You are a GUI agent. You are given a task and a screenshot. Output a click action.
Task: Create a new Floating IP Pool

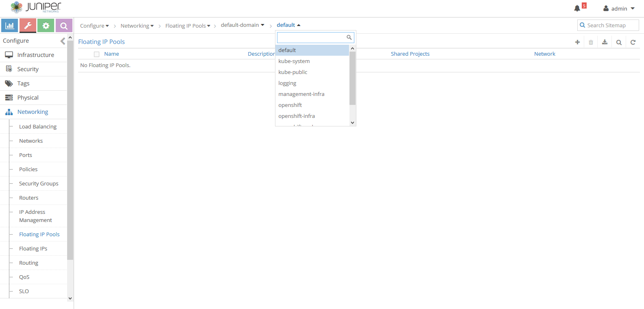click(x=577, y=42)
